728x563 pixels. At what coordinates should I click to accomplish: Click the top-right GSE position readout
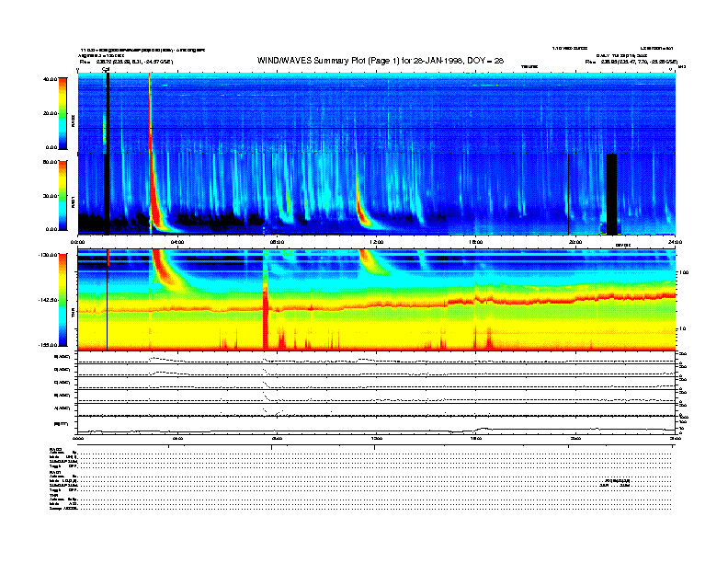point(631,62)
